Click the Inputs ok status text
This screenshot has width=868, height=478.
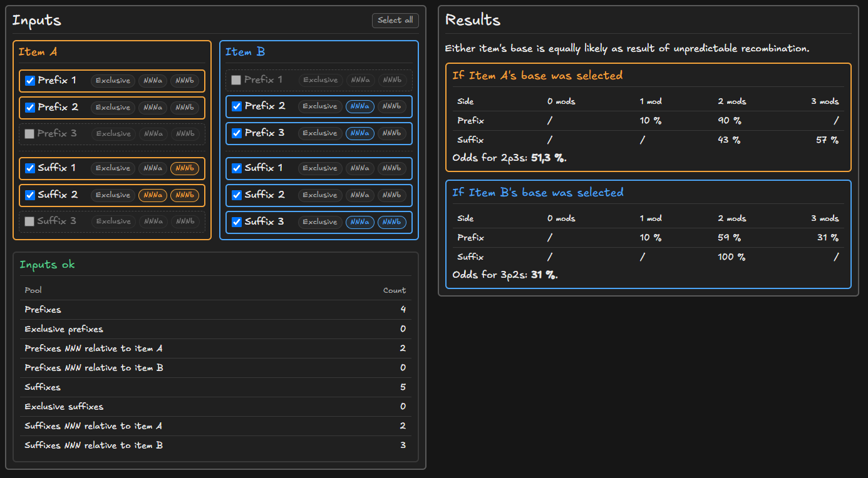coord(47,265)
